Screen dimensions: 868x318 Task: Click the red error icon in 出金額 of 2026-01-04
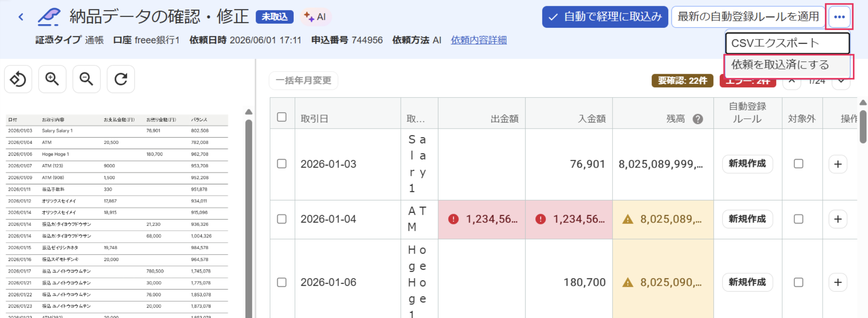tap(453, 219)
